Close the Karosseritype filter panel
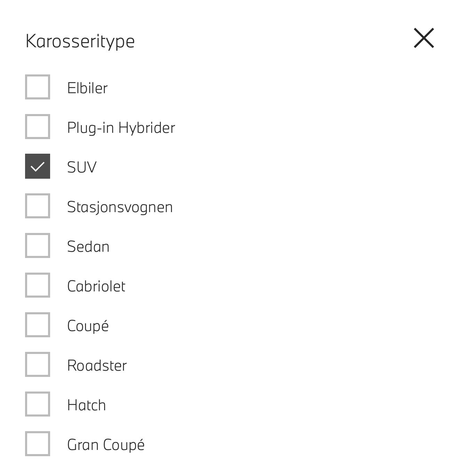Viewport: 449px width, 476px height. [424, 38]
